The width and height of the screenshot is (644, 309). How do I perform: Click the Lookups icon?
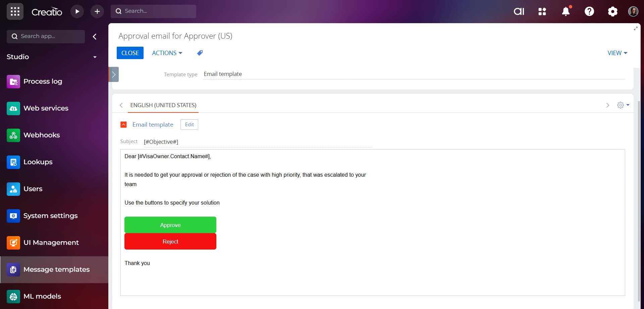click(x=13, y=162)
